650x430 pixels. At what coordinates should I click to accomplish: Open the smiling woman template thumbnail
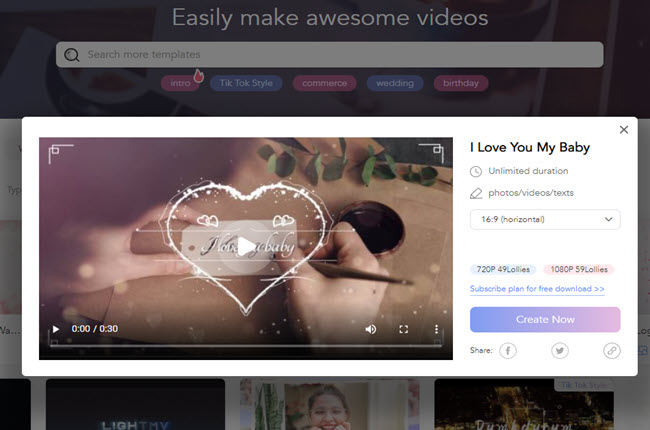point(330,404)
